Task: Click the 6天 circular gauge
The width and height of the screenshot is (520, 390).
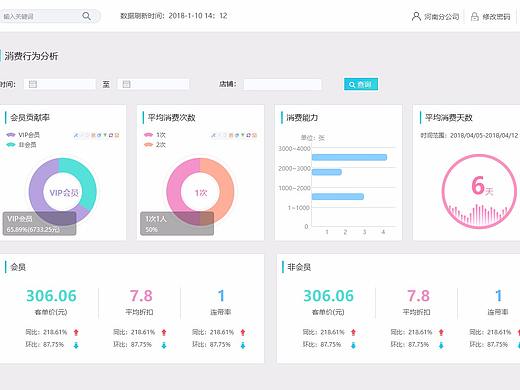Action: point(479,191)
